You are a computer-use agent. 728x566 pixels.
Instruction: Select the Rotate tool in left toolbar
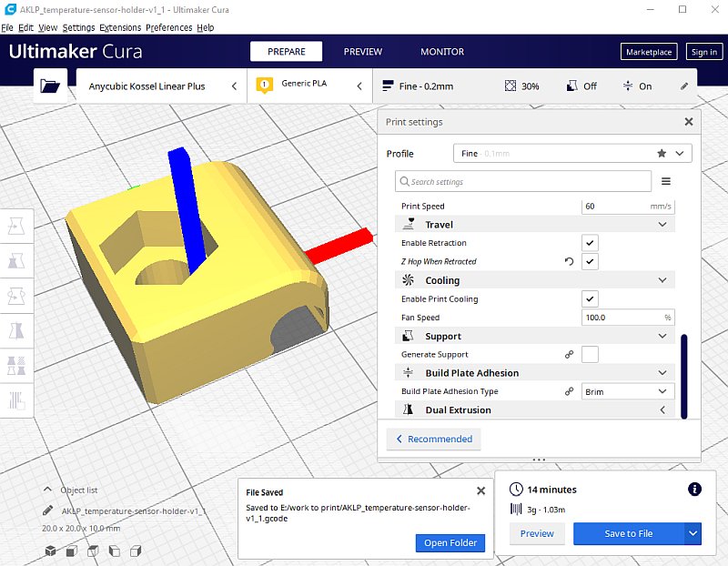coord(16,297)
